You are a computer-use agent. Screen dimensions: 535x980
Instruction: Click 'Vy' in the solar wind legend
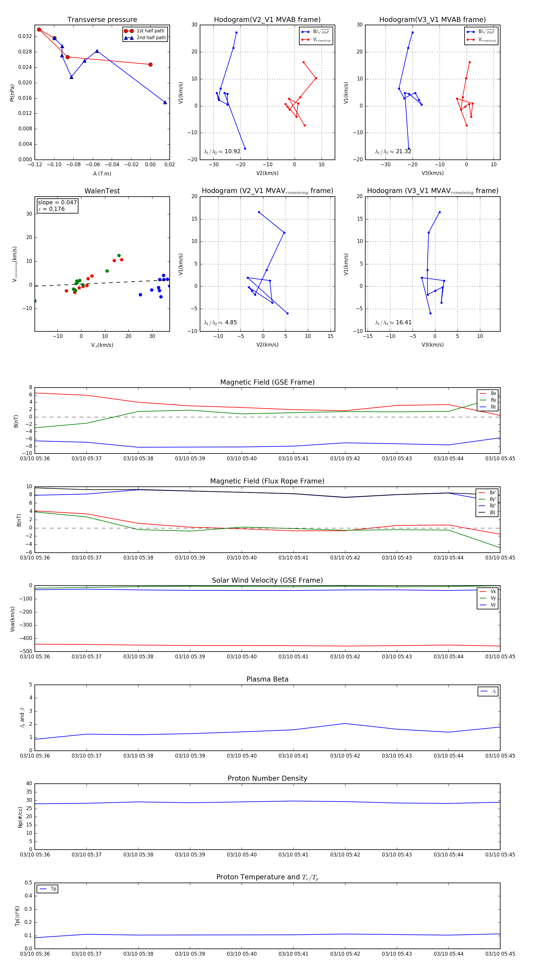coord(488,598)
